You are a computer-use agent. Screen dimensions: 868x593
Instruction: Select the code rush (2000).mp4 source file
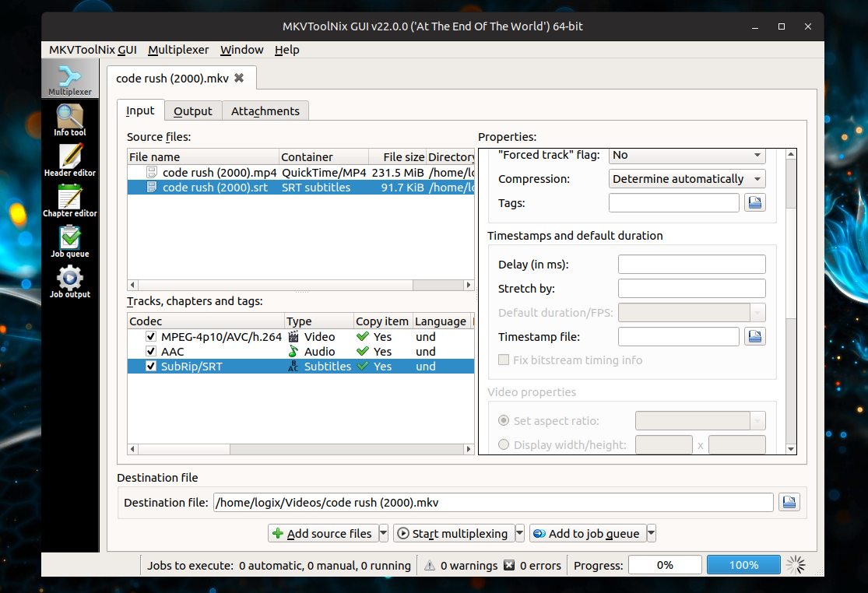pyautogui.click(x=300, y=173)
